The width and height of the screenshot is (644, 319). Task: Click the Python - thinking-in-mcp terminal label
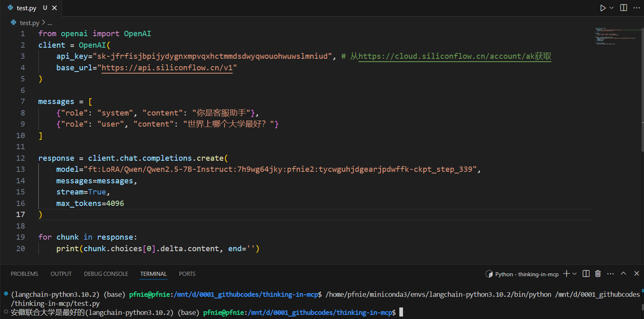pyautogui.click(x=527, y=274)
